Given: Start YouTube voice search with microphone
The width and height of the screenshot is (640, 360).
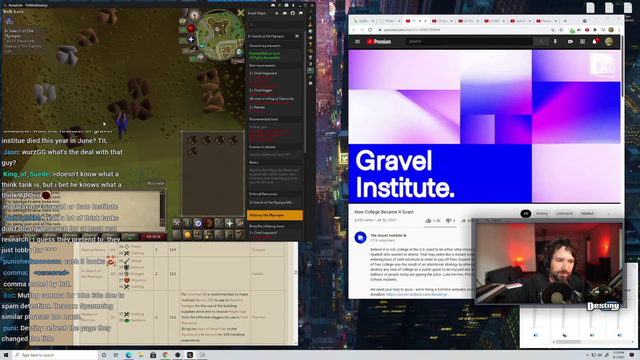Looking at the screenshot, I should pyautogui.click(x=555, y=42).
